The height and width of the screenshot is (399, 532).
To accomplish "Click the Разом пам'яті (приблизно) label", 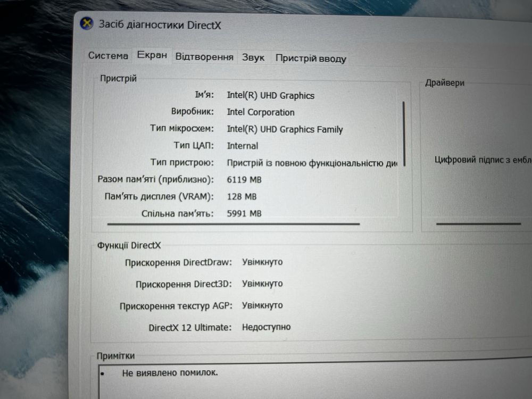I will [x=156, y=179].
